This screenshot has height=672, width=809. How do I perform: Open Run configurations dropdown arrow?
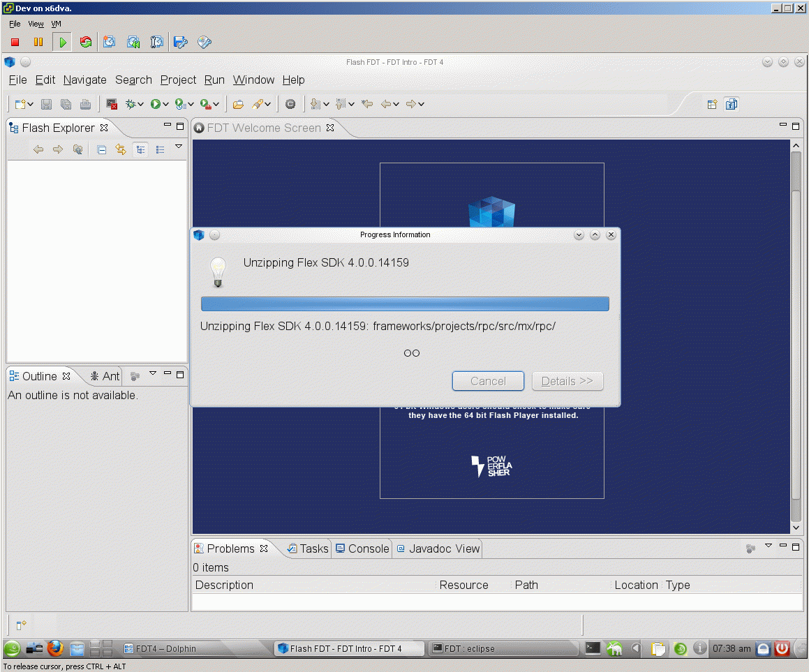pyautogui.click(x=165, y=104)
